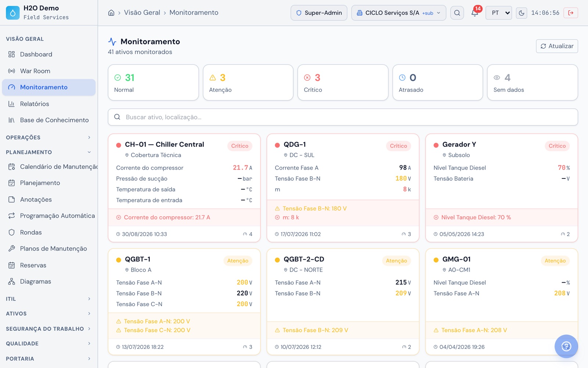
Task: Open the QGBT-2-CD asset card
Action: click(343, 302)
